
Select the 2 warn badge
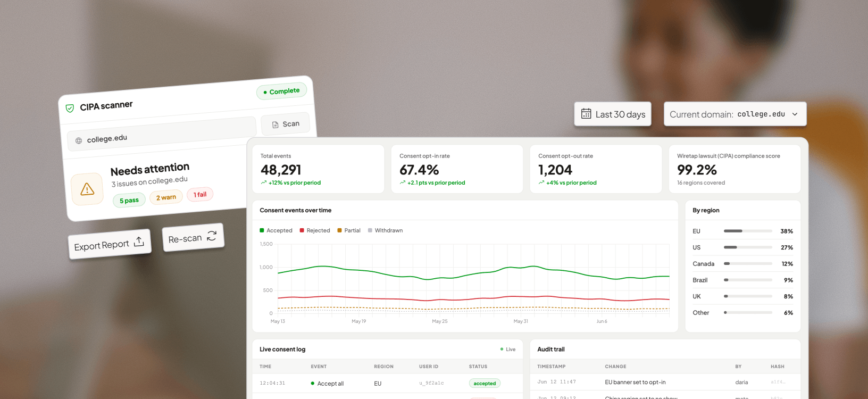click(166, 197)
